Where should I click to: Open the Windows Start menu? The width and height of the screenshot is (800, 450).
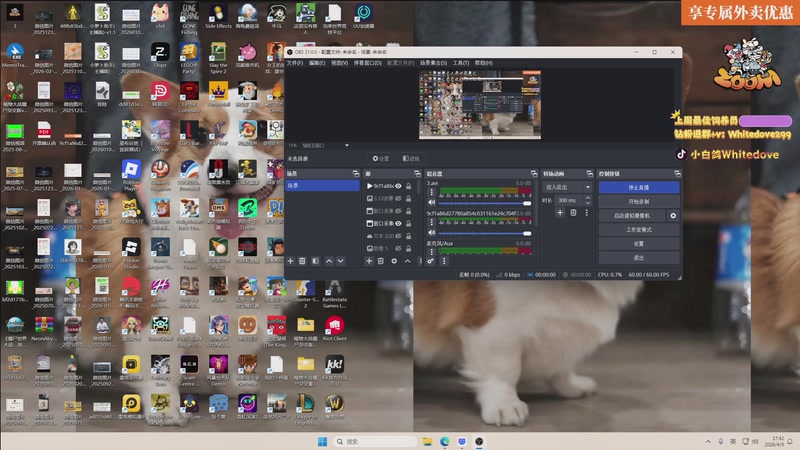(x=322, y=441)
